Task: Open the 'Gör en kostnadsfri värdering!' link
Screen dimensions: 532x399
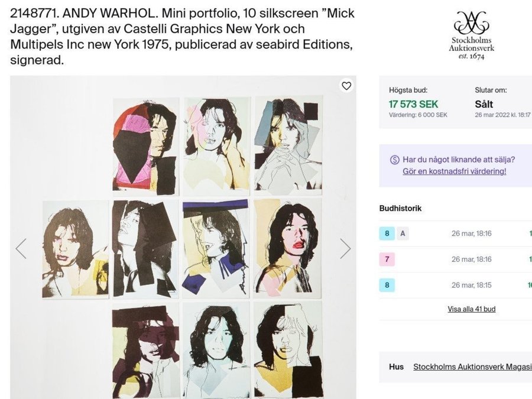Action: [454, 171]
